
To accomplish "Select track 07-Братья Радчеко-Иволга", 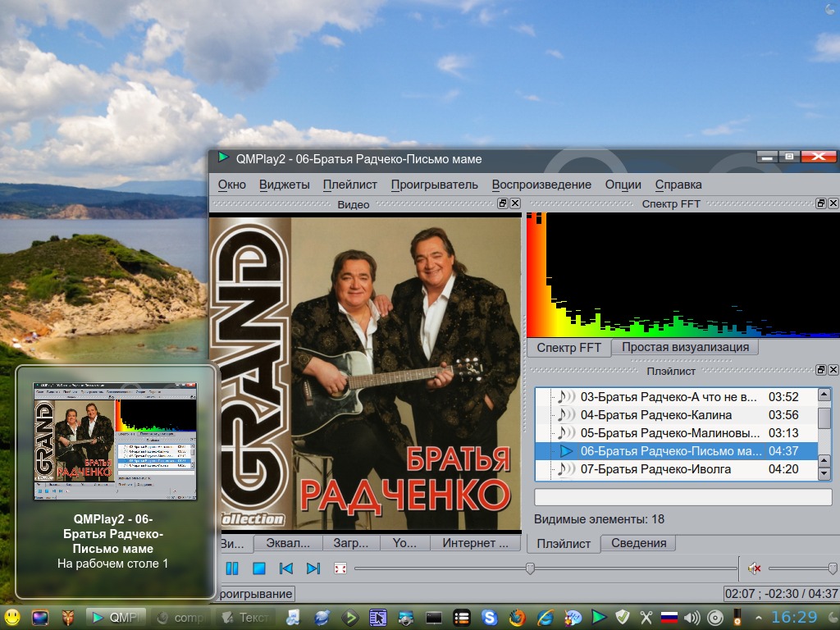I will coord(677,469).
